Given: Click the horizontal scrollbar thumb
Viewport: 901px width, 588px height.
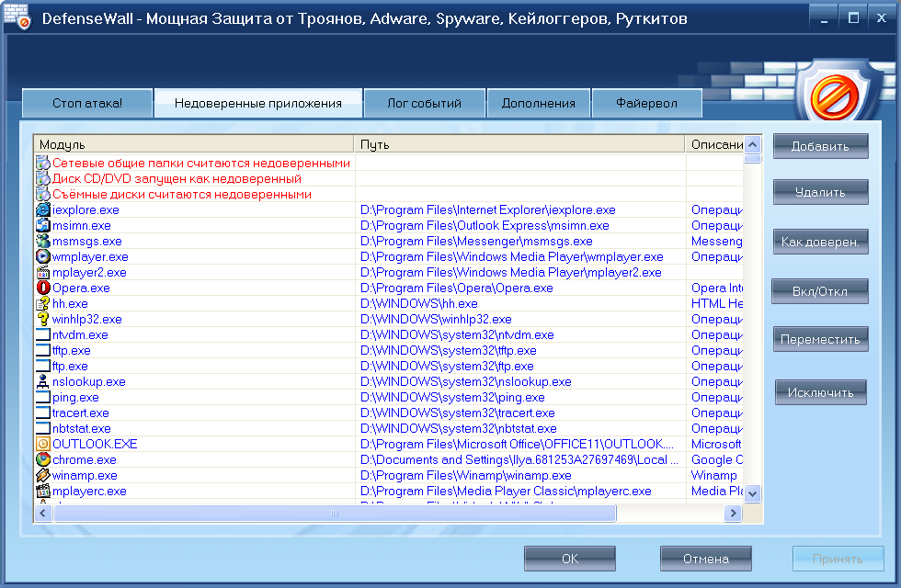Looking at the screenshot, I should point(335,514).
